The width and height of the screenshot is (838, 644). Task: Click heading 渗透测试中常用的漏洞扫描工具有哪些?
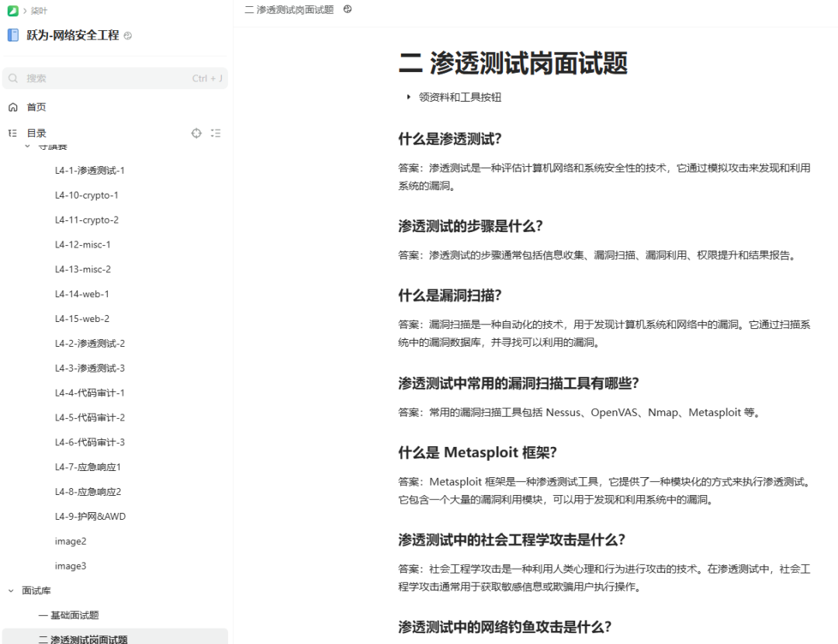518,383
